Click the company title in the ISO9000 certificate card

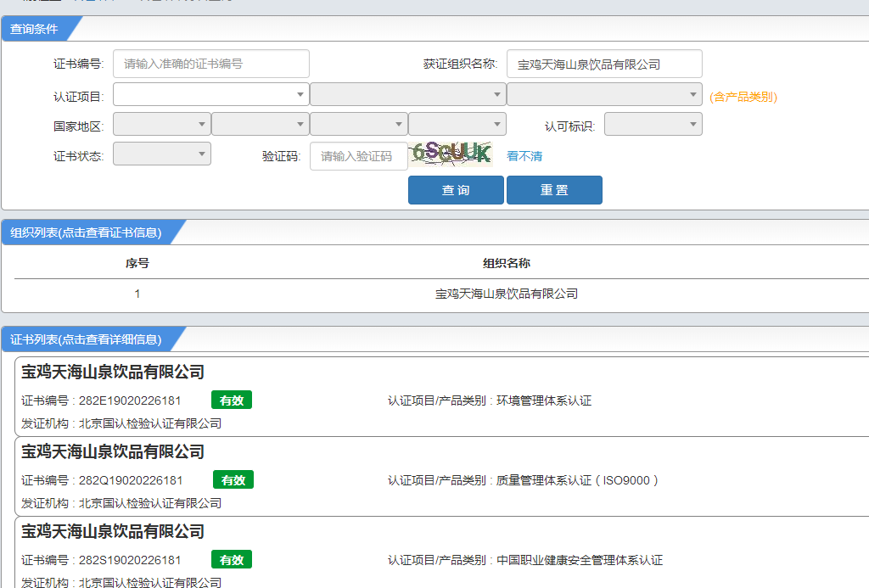click(x=113, y=451)
